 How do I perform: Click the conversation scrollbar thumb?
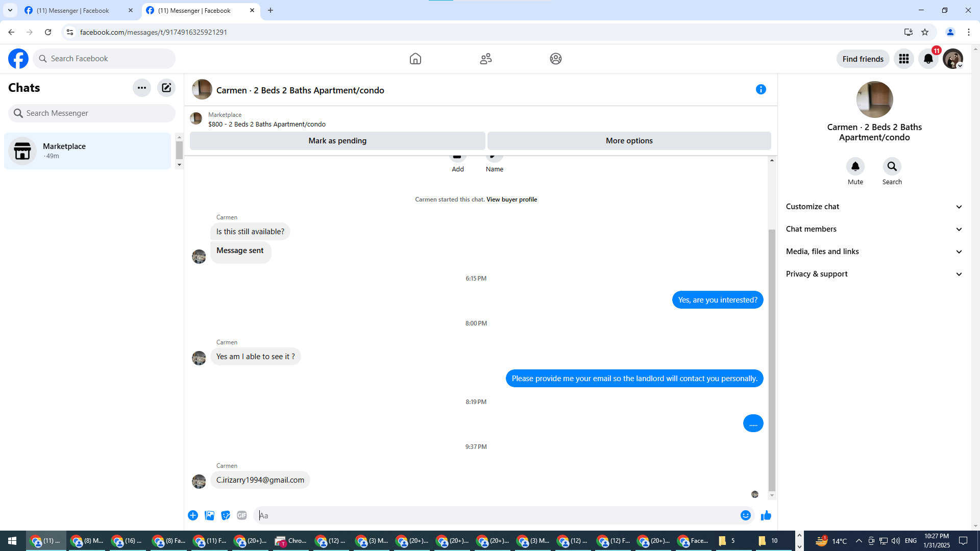pos(772,360)
